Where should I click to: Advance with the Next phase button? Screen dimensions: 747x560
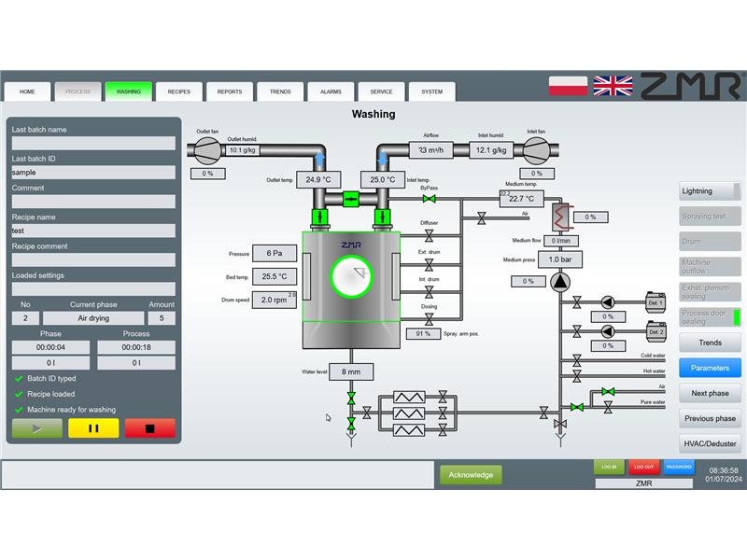(x=710, y=393)
